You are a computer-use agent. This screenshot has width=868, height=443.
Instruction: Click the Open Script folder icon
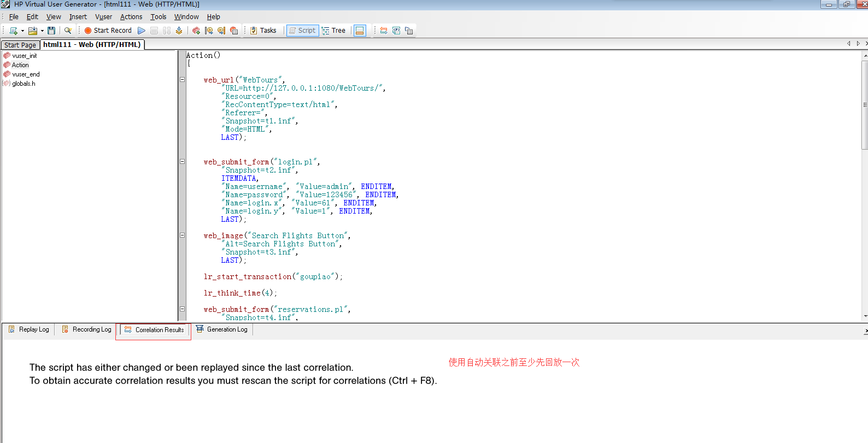coord(33,31)
